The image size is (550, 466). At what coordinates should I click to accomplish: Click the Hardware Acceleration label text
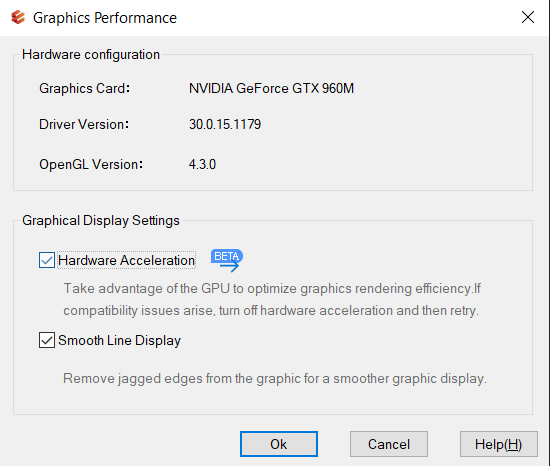tap(126, 260)
